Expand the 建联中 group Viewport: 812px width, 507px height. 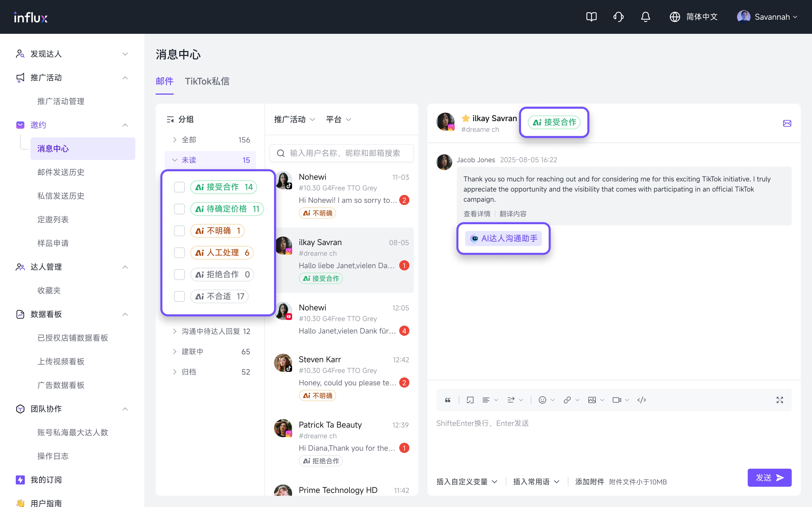[192, 352]
